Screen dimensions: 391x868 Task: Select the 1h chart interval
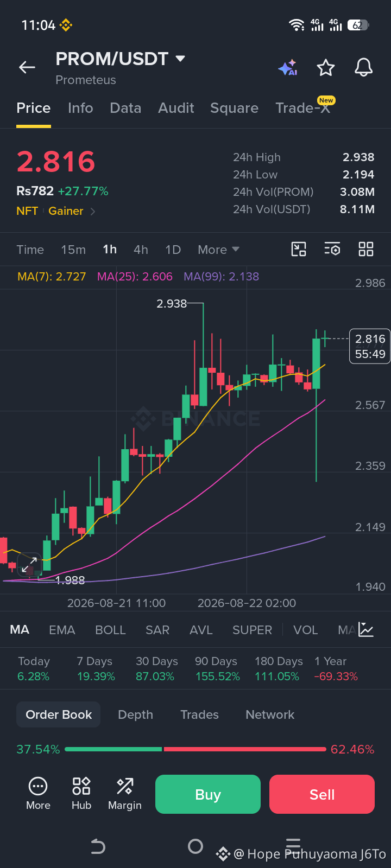tap(110, 250)
